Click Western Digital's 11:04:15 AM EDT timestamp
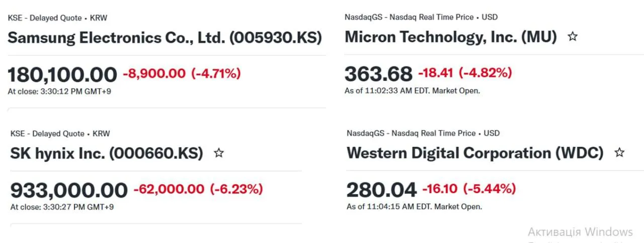This screenshot has height=243, width=644. (414, 206)
